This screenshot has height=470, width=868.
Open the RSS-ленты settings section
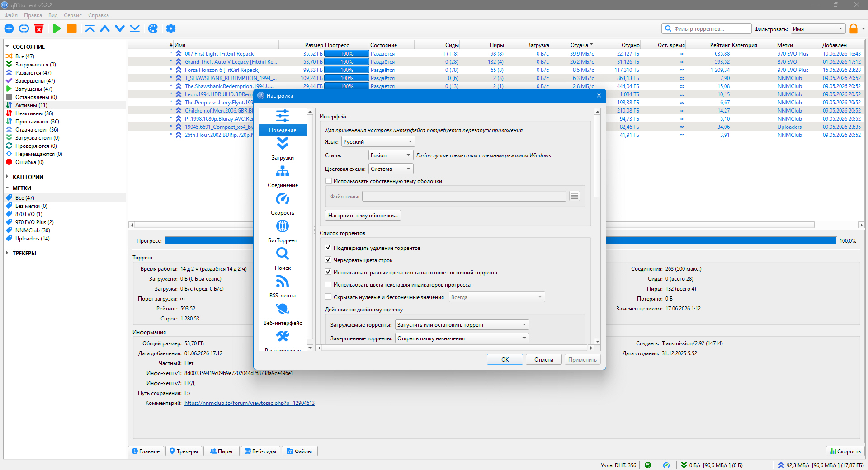coord(283,287)
